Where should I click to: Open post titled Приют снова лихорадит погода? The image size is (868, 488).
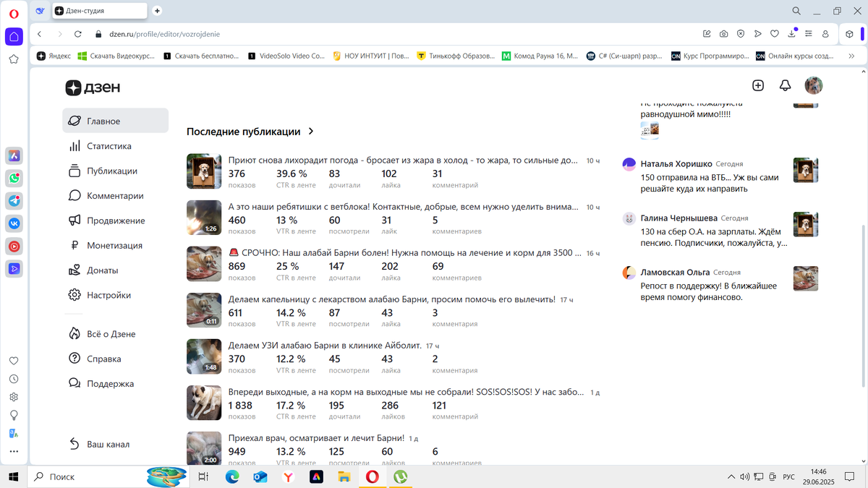403,160
